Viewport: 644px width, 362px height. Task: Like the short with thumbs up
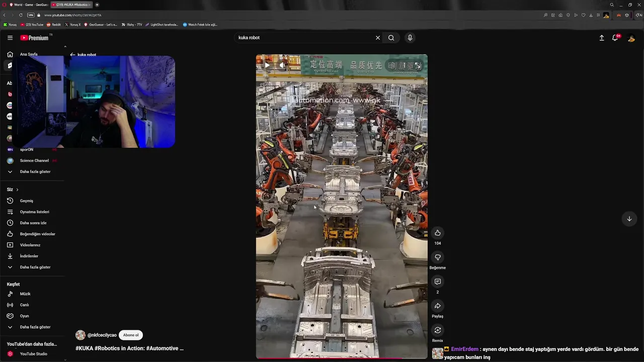(x=438, y=233)
